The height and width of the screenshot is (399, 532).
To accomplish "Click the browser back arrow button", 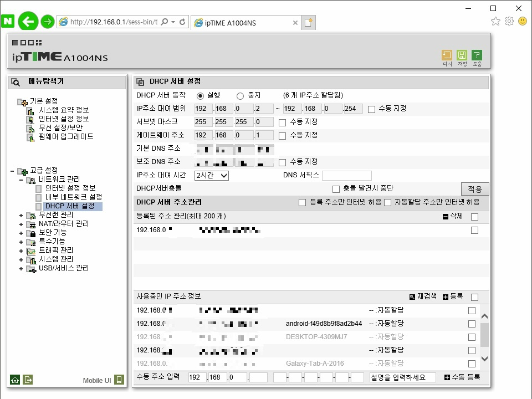I will pyautogui.click(x=28, y=22).
